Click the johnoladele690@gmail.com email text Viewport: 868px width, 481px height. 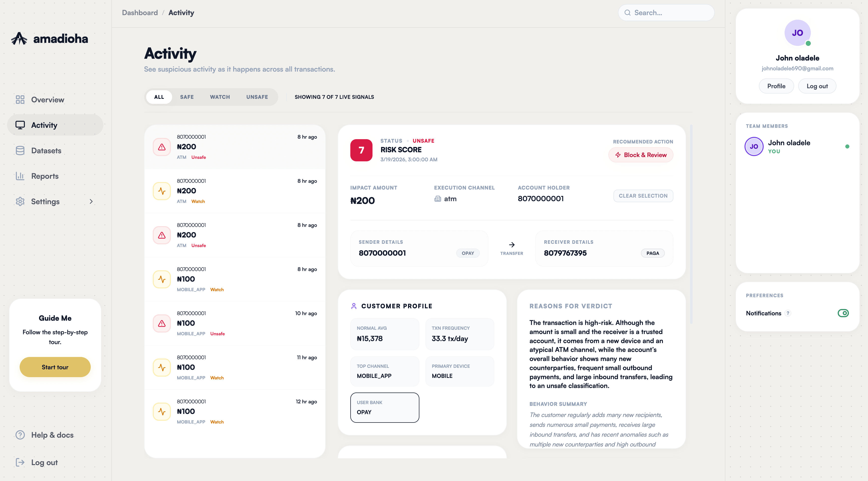(x=797, y=68)
